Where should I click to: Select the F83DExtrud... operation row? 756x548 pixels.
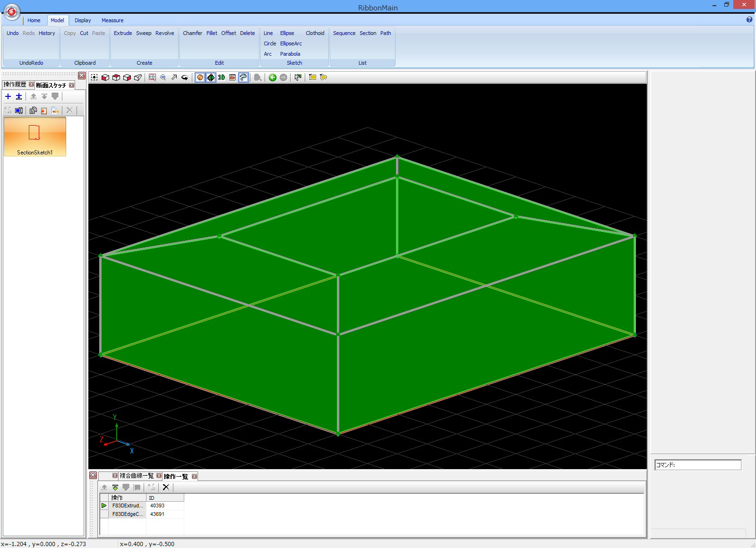142,505
